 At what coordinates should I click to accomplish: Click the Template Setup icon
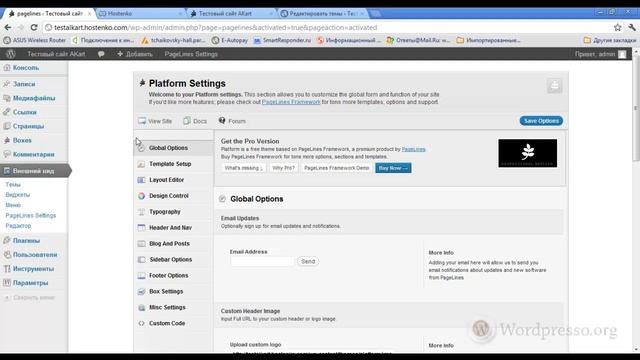tap(141, 164)
